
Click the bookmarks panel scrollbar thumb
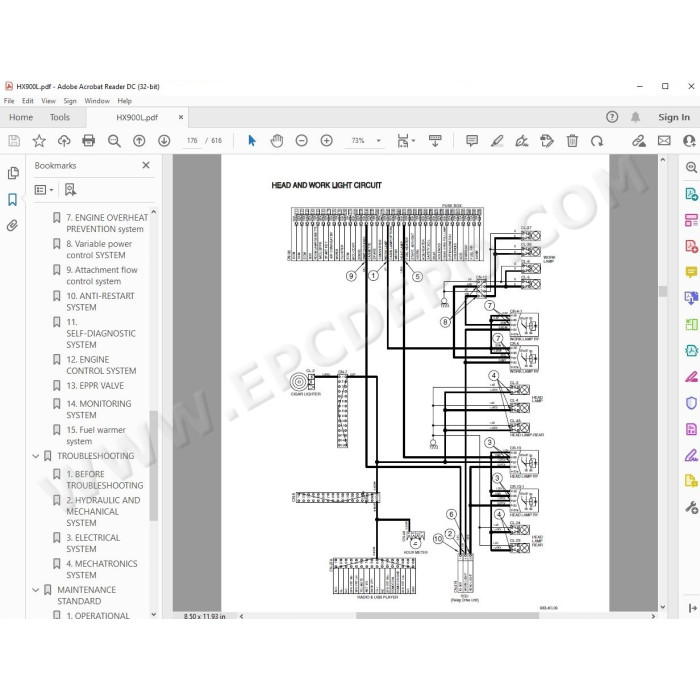154,466
